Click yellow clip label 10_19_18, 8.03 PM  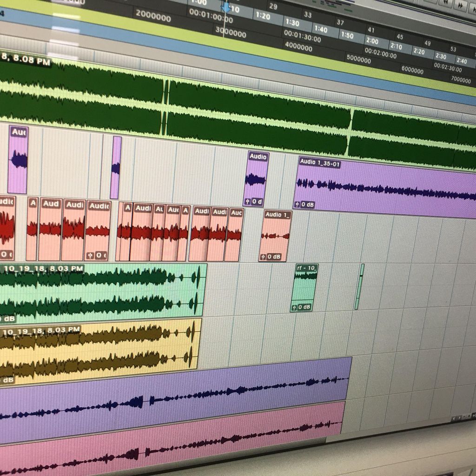pyautogui.click(x=41, y=331)
